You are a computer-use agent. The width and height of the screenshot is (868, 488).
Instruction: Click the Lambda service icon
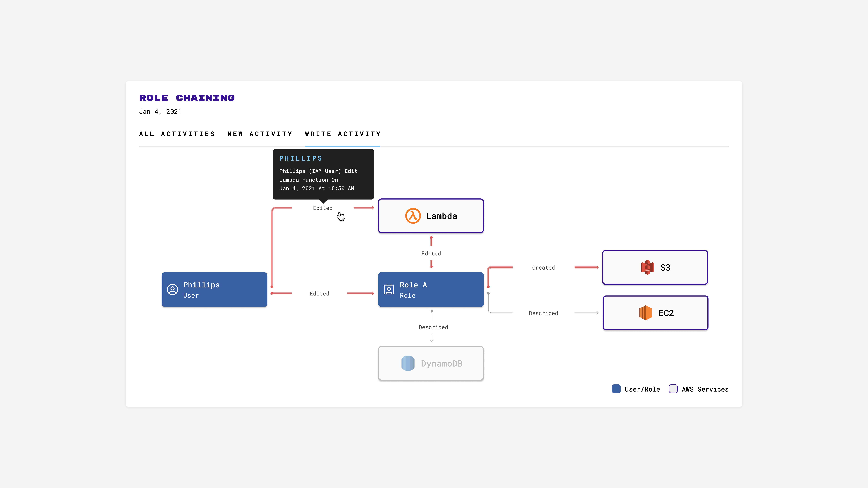click(x=413, y=216)
